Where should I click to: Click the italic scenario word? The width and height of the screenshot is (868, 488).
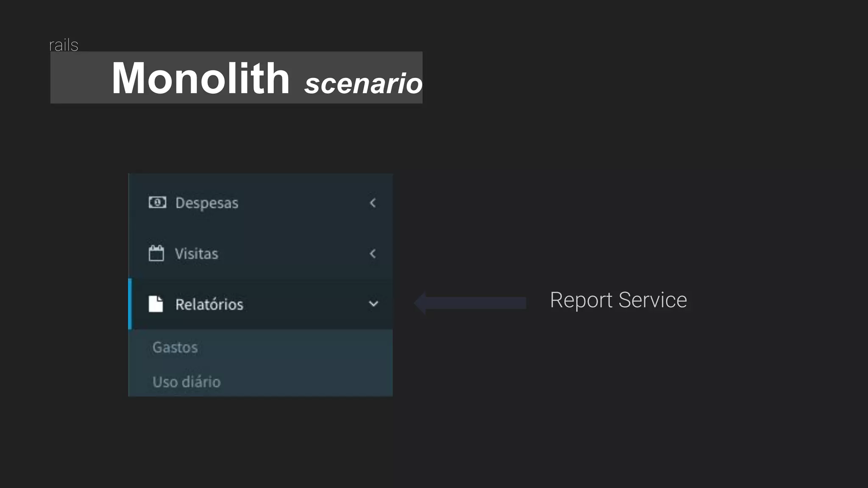[x=363, y=83]
